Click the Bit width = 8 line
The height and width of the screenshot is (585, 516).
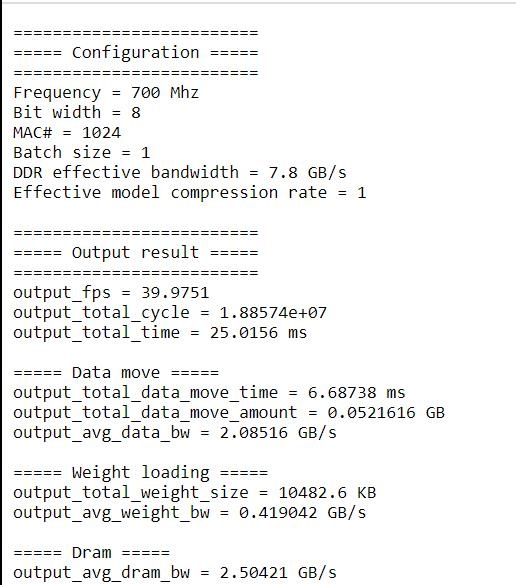(x=77, y=113)
